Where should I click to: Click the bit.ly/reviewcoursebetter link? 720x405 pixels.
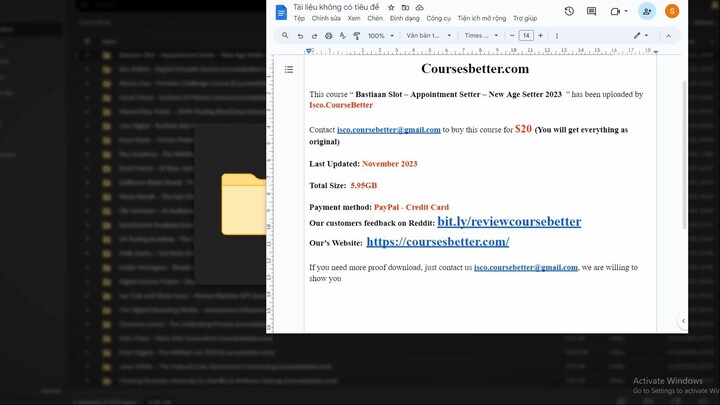coord(509,221)
